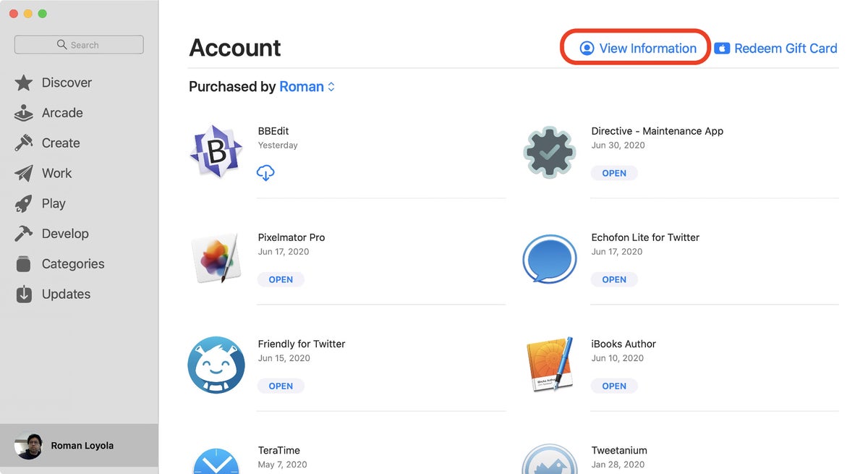Open Discover star icon in sidebar
The image size is (868, 474).
[x=24, y=82]
